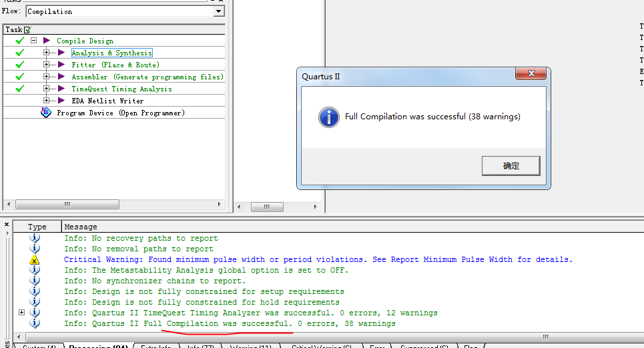644x348 pixels.
Task: Click the play arrow beside Compile Design
Action: [47, 41]
